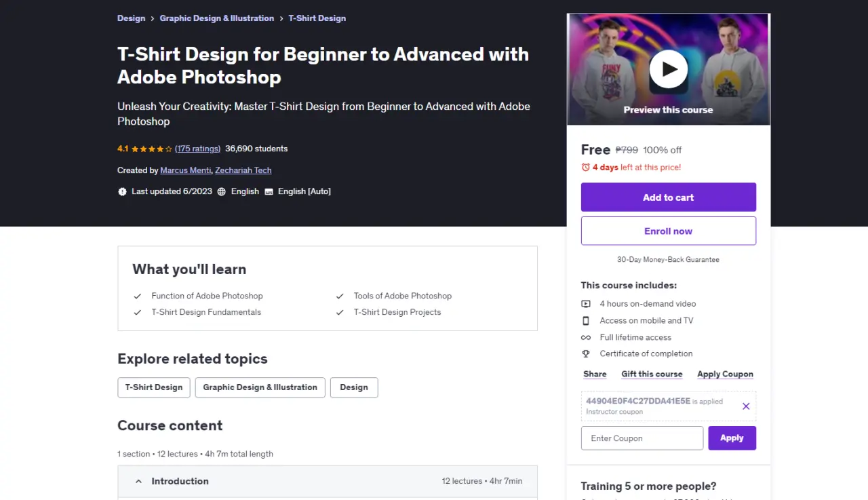Click the purple Apply button
Image resolution: width=868 pixels, height=500 pixels.
(732, 438)
